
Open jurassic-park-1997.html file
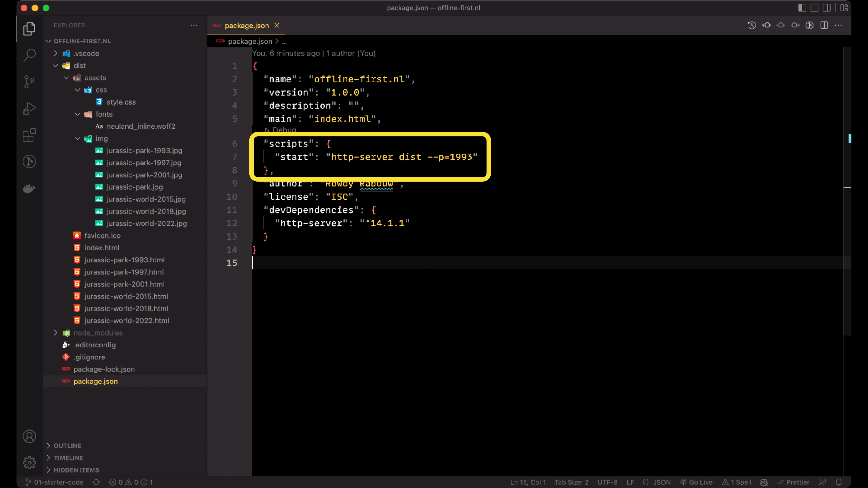pyautogui.click(x=124, y=272)
